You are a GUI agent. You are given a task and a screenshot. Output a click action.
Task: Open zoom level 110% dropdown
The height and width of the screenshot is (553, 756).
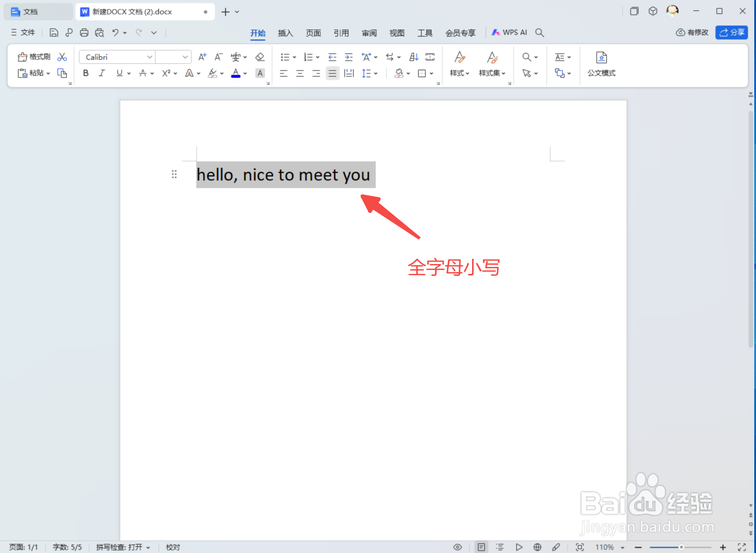(x=622, y=547)
